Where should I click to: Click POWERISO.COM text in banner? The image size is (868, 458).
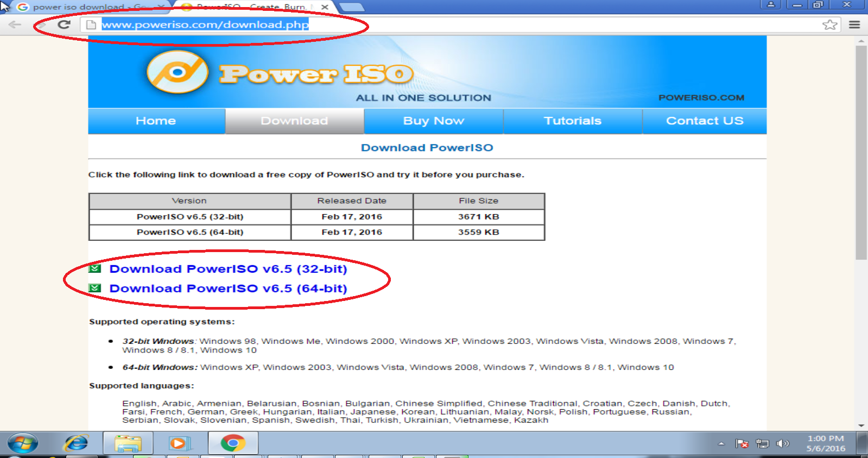tap(701, 98)
